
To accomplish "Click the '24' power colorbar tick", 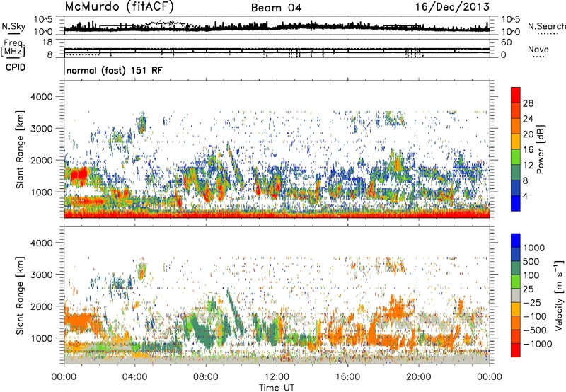I will click(x=528, y=119).
